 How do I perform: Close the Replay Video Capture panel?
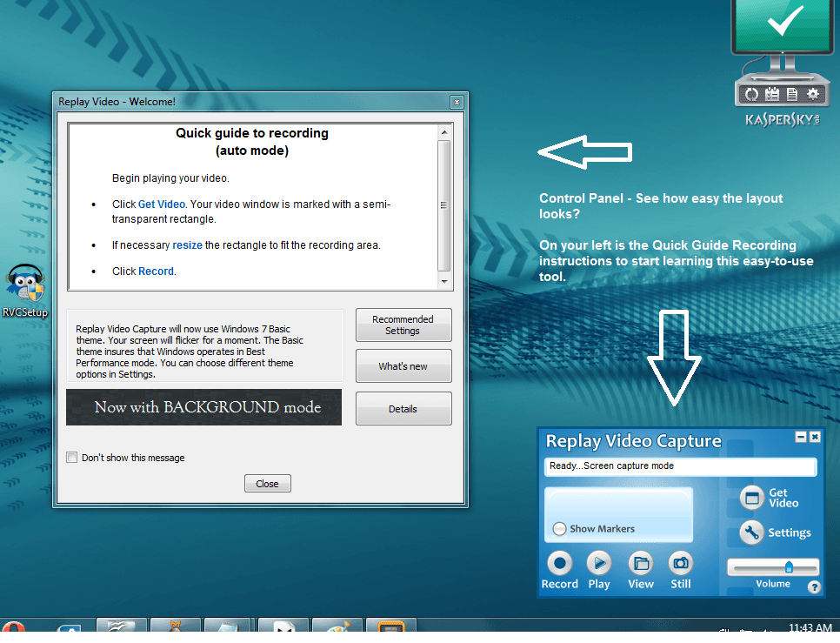click(815, 438)
